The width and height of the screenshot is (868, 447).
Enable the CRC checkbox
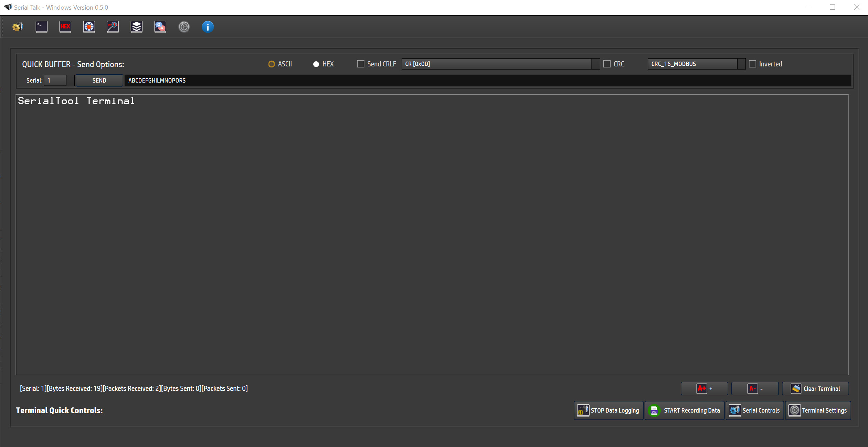tap(607, 64)
